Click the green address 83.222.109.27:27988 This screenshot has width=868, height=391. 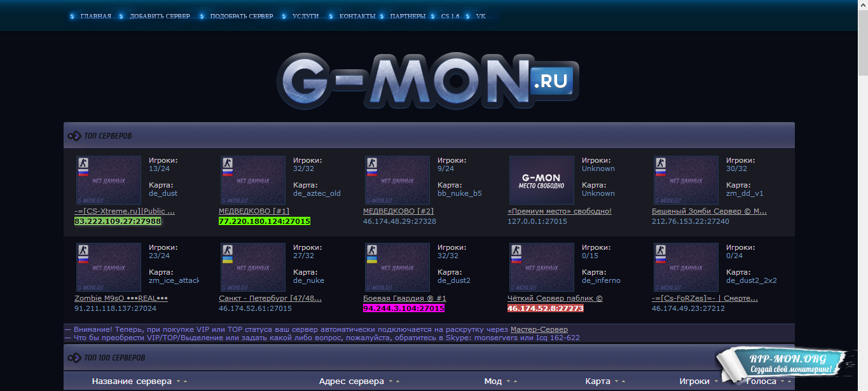[x=118, y=221]
